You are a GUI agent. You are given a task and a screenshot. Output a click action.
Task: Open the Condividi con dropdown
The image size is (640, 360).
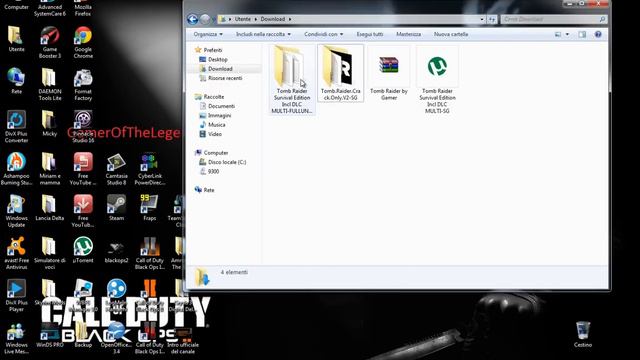(324, 34)
